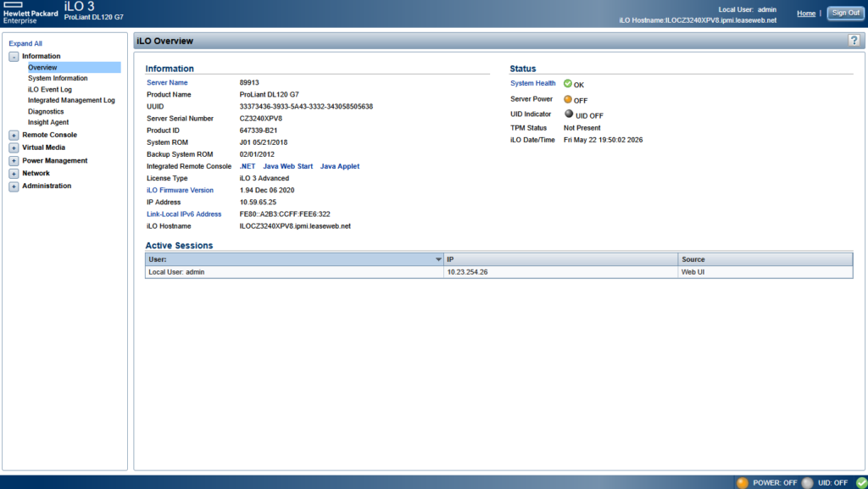Click the footer green health checkmark icon
The image size is (868, 489).
point(861,483)
